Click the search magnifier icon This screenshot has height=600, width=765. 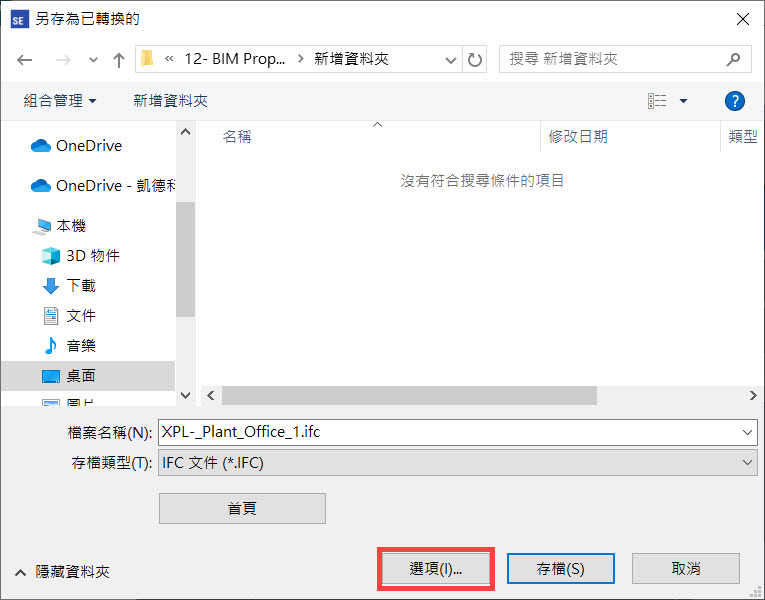pyautogui.click(x=733, y=60)
